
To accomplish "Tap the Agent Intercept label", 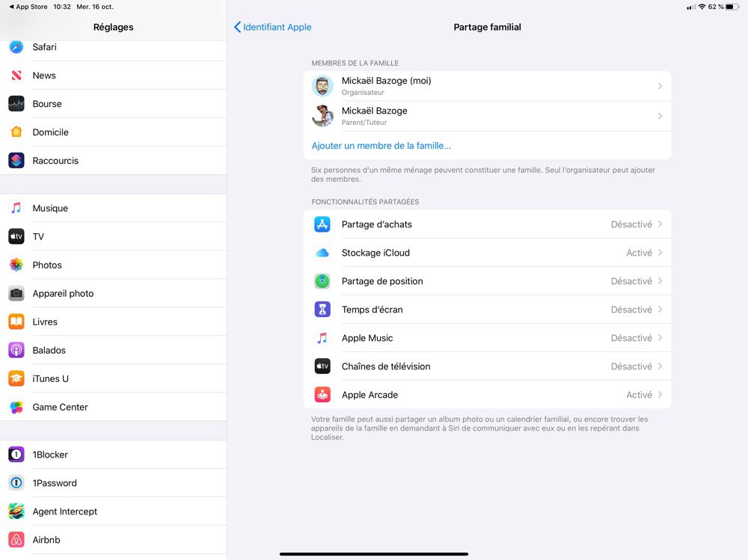I will (65, 511).
